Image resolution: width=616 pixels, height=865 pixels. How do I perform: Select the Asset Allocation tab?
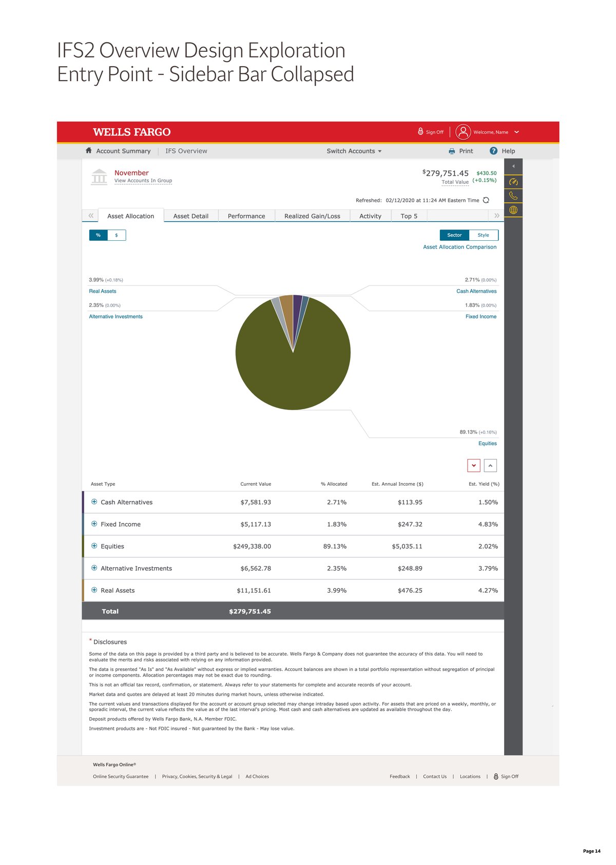pos(131,216)
